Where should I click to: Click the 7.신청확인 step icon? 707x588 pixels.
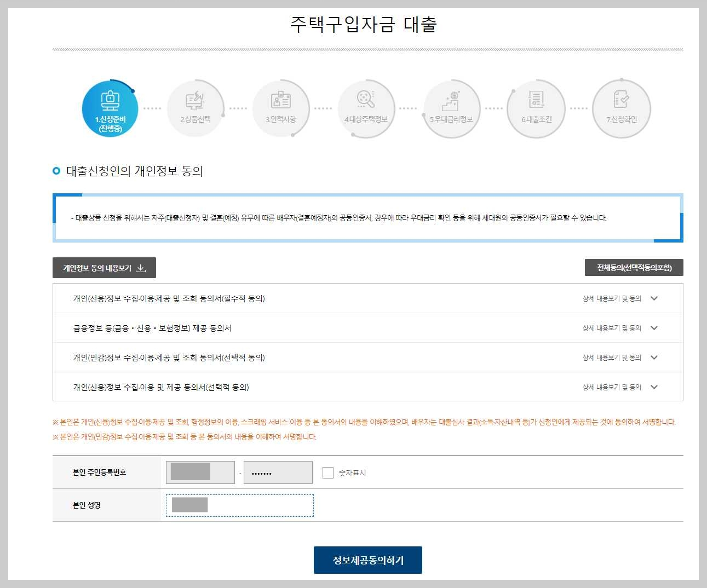point(621,108)
